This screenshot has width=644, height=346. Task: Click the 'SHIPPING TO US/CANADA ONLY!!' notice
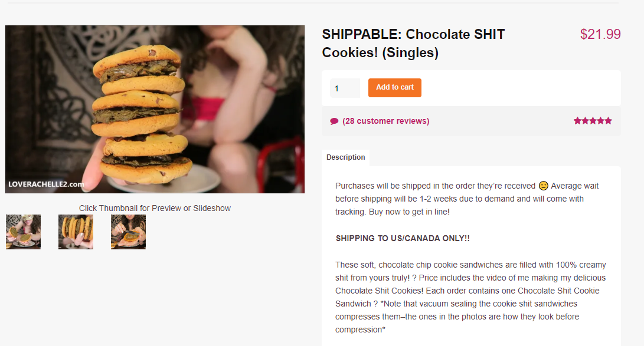coord(403,238)
